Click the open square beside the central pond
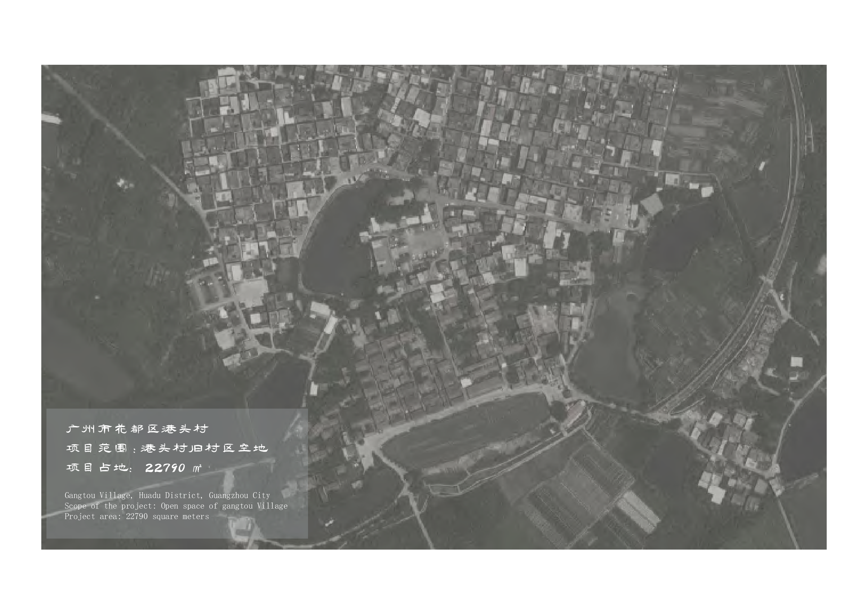This screenshot has height=614, width=868. tap(425, 241)
